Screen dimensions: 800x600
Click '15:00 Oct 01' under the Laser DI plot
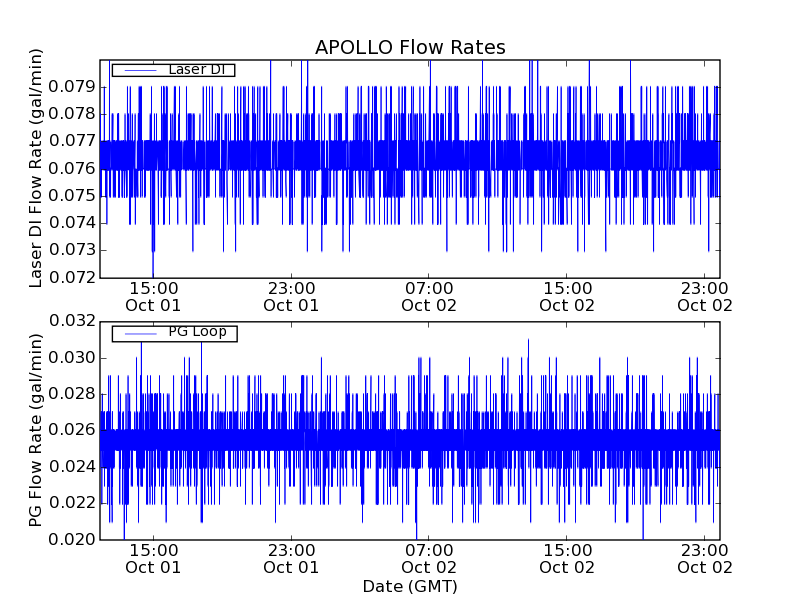coord(153,297)
